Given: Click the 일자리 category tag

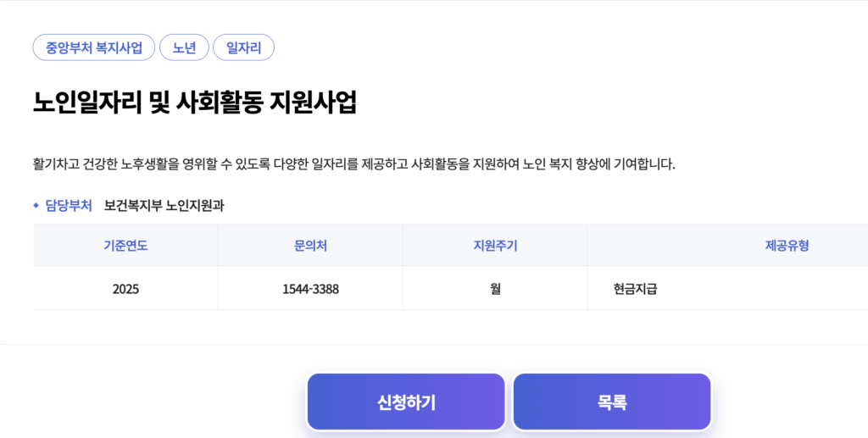Looking at the screenshot, I should [x=243, y=47].
